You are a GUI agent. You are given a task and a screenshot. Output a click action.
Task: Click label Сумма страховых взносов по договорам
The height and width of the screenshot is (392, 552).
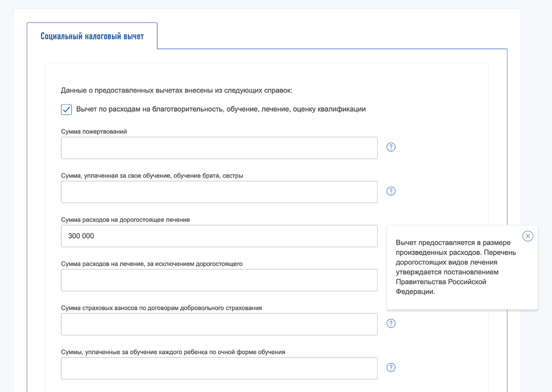click(161, 308)
